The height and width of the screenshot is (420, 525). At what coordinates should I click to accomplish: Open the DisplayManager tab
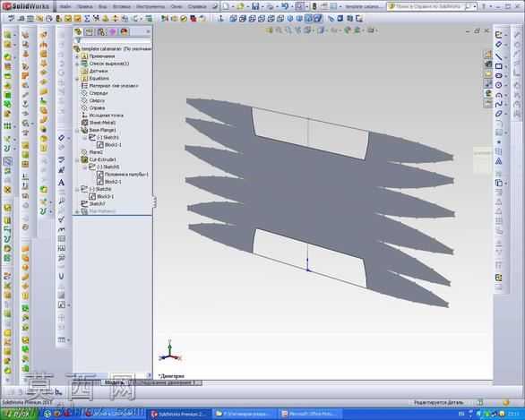[125, 32]
